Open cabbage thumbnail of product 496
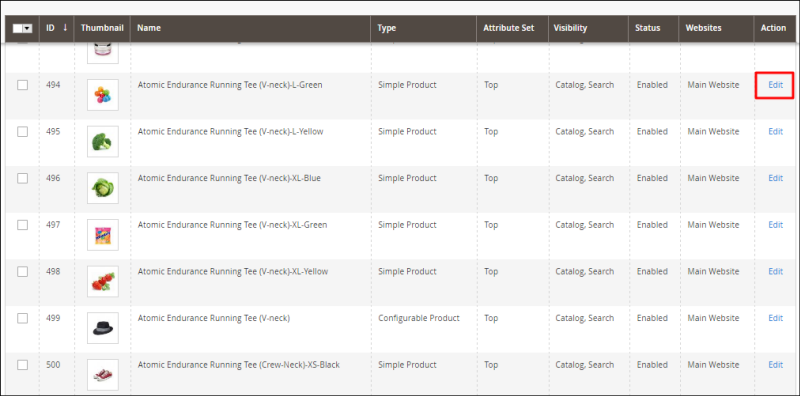Image resolution: width=800 pixels, height=396 pixels. coord(103,188)
